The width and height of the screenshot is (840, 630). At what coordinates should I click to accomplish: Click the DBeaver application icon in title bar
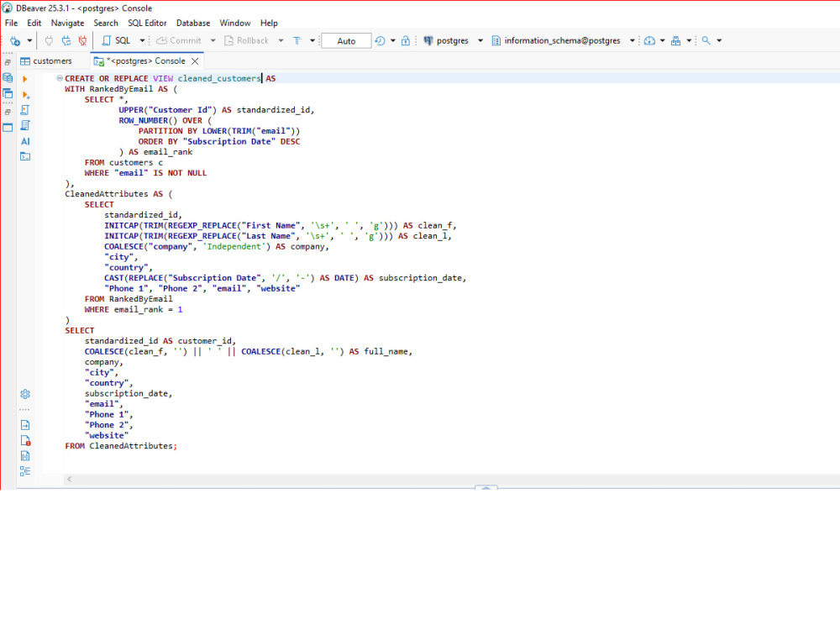coord(7,8)
